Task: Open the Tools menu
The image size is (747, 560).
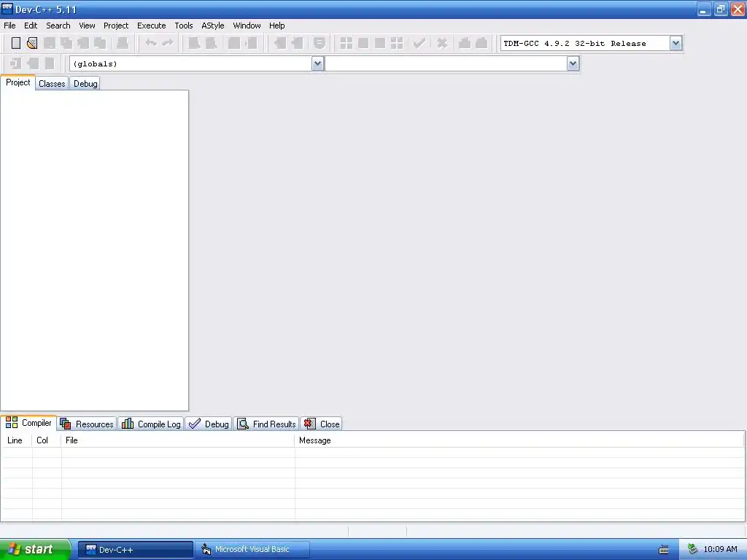Action: tap(183, 26)
